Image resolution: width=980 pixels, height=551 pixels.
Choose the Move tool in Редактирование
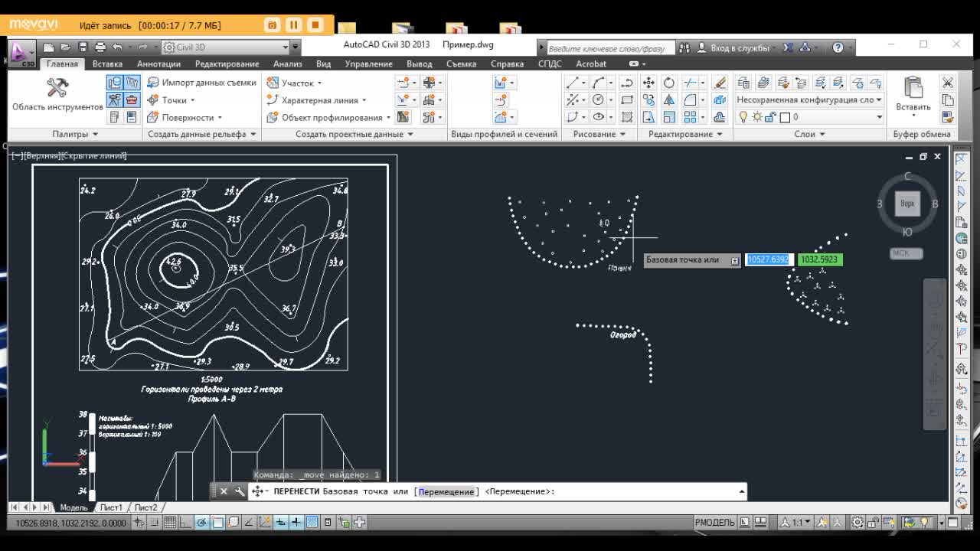[x=648, y=83]
